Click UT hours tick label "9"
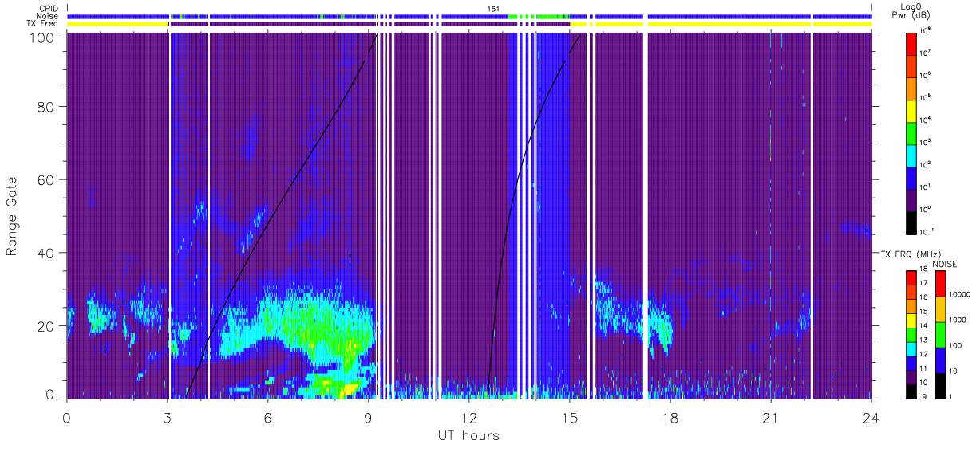This screenshot has height=452, width=980. (x=368, y=417)
